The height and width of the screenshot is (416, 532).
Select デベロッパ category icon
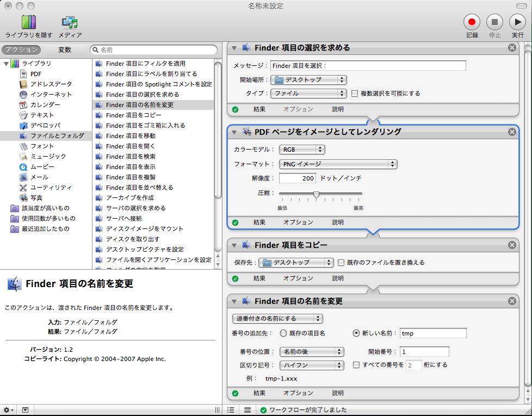[23, 126]
